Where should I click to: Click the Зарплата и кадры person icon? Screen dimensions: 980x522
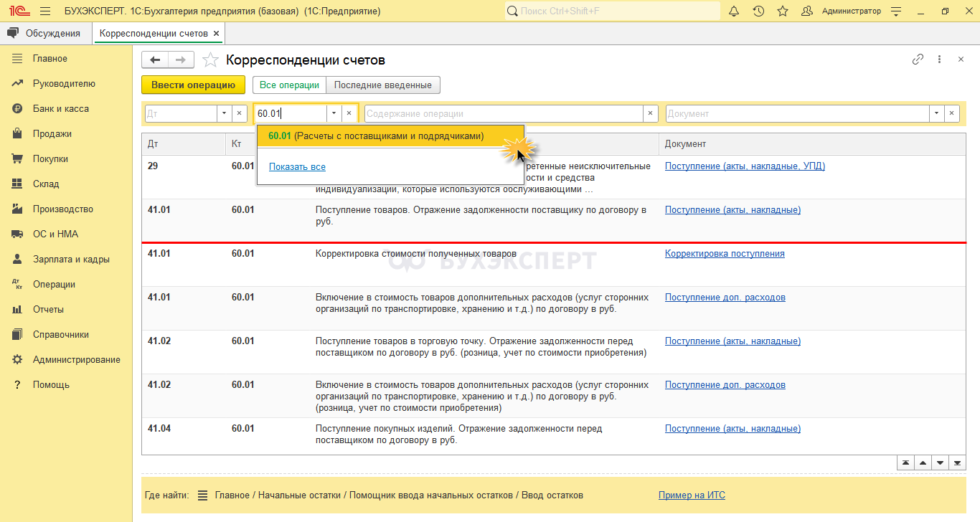click(x=17, y=260)
